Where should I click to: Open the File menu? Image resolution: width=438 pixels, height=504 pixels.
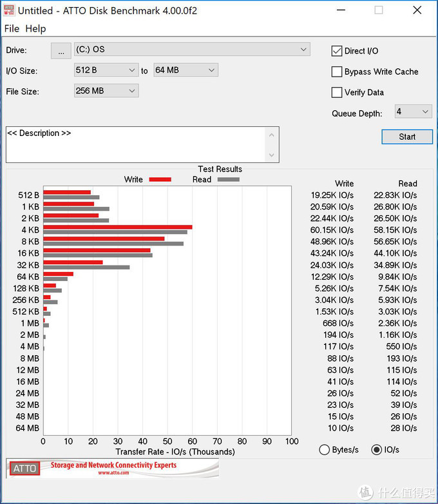click(12, 28)
